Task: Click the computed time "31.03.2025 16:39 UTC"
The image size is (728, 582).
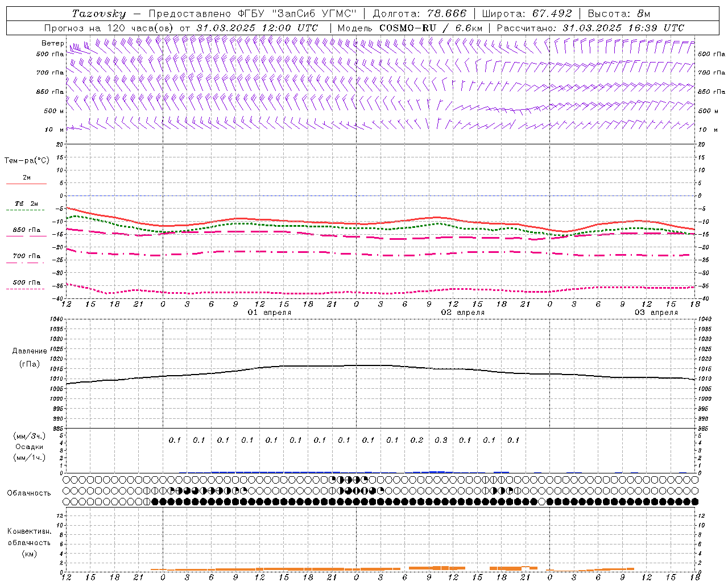Action: point(623,28)
